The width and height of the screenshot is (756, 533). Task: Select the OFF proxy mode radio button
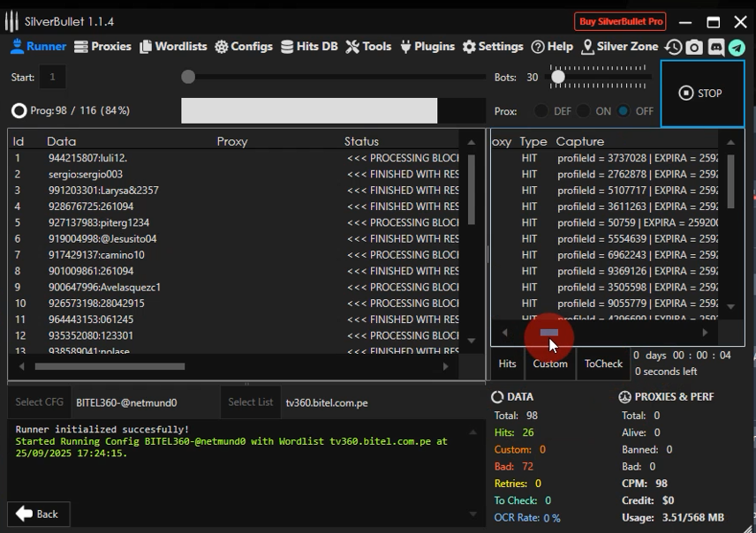[624, 111]
